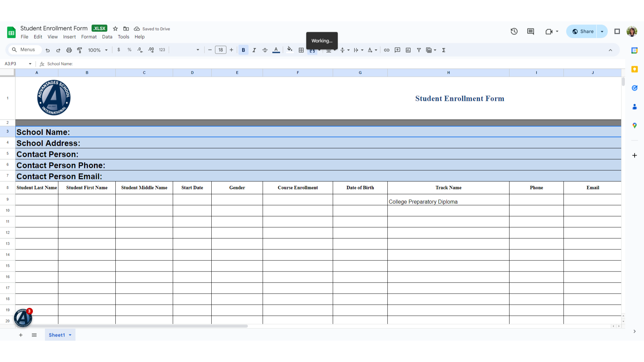Open the comments icon in header
The image size is (644, 362).
[x=531, y=32]
